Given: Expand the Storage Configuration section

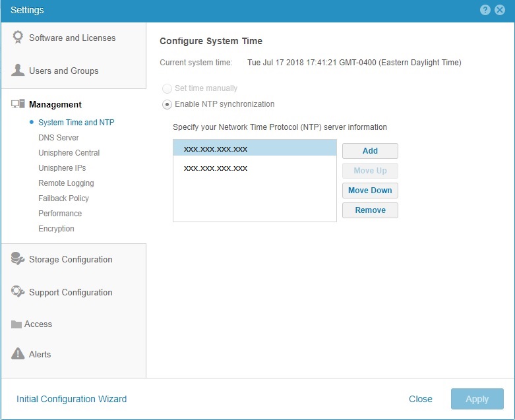Looking at the screenshot, I should pyautogui.click(x=71, y=259).
